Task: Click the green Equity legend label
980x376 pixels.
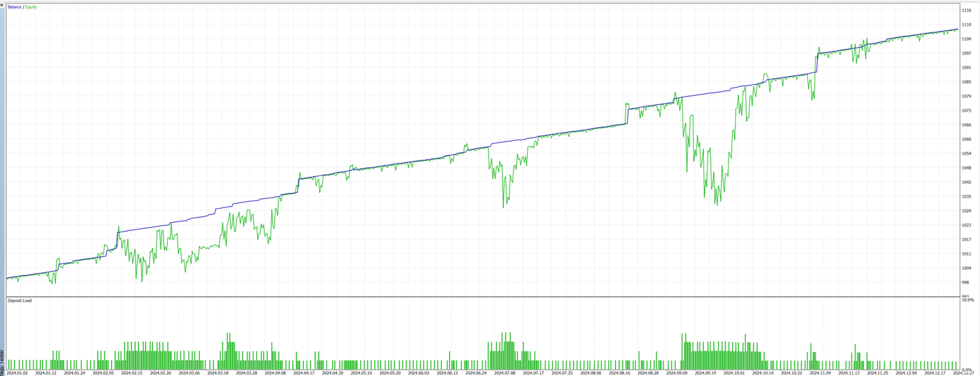Action: tap(31, 7)
